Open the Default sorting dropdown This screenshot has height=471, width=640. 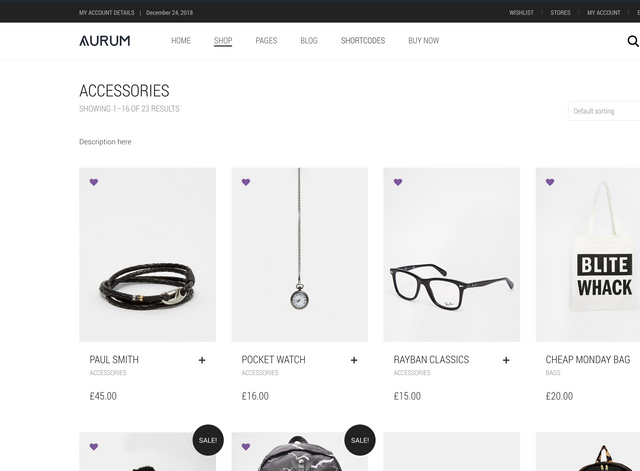pyautogui.click(x=604, y=111)
